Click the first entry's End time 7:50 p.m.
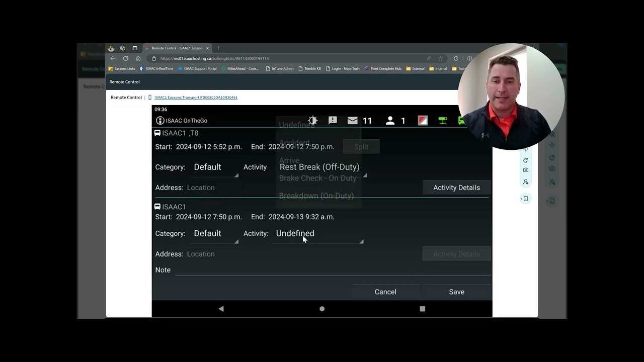The height and width of the screenshot is (362, 644). (x=301, y=147)
